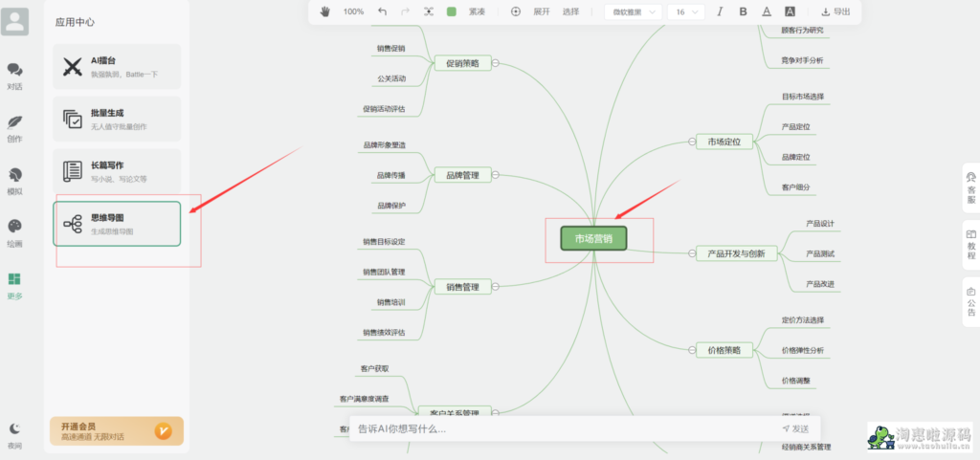Select the 销售目标设定 leaf node
Image resolution: width=980 pixels, height=460 pixels.
pyautogui.click(x=384, y=242)
